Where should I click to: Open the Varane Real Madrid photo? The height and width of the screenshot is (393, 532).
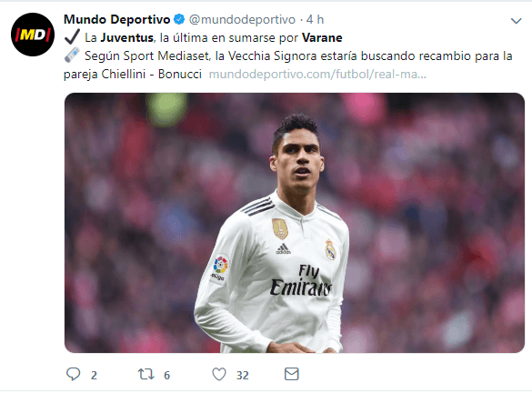[x=295, y=223]
